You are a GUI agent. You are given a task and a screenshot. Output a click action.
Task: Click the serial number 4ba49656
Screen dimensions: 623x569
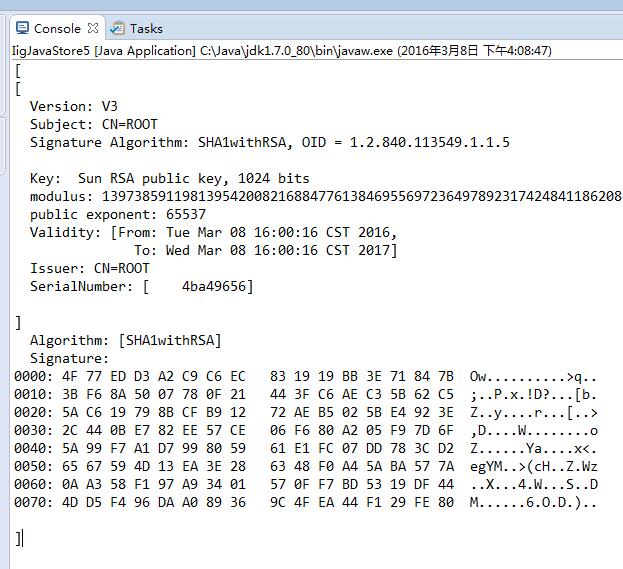[214, 286]
